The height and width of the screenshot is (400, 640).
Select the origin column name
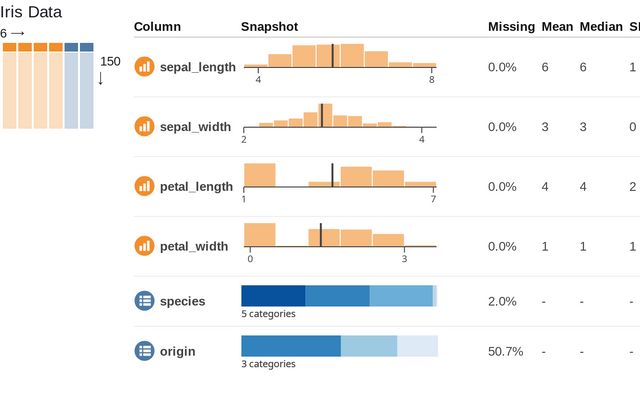pyautogui.click(x=177, y=351)
